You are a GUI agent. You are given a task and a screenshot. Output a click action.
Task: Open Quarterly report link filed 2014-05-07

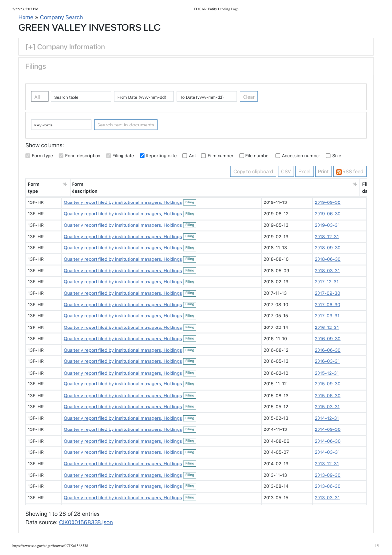(123, 452)
